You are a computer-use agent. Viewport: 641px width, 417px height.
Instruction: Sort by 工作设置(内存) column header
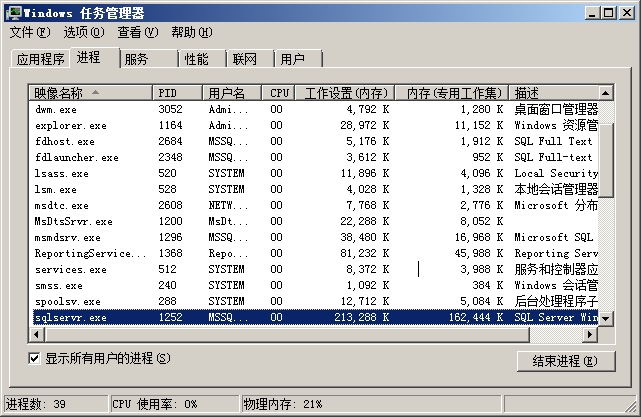point(345,93)
